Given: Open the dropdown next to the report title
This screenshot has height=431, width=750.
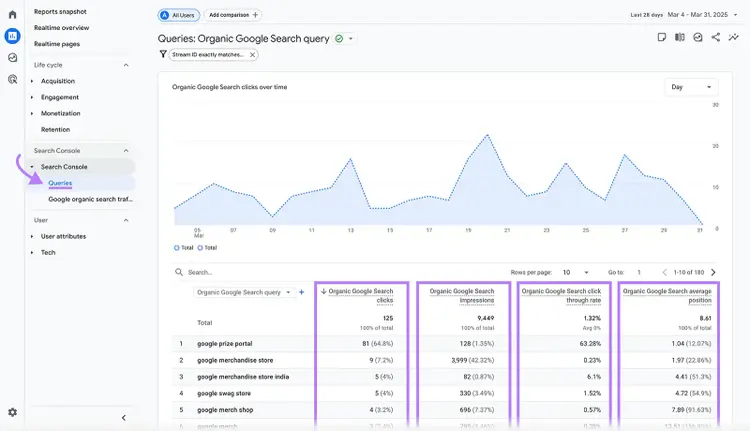Looking at the screenshot, I should 351,39.
